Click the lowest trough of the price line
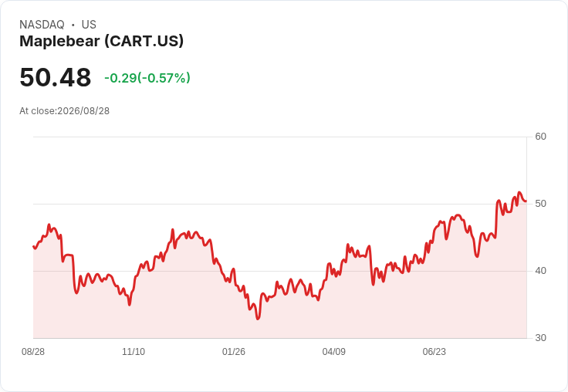 coord(258,319)
